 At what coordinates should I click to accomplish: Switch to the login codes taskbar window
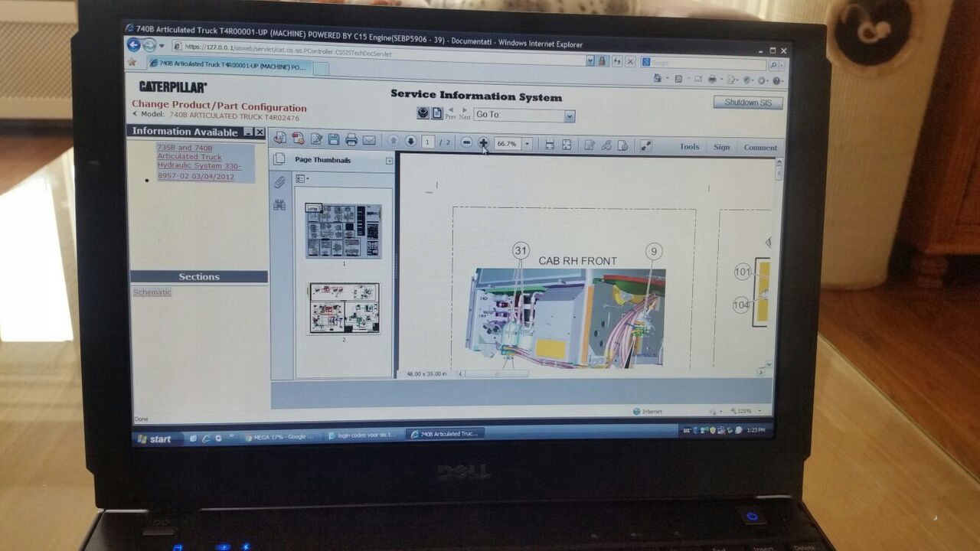point(361,435)
